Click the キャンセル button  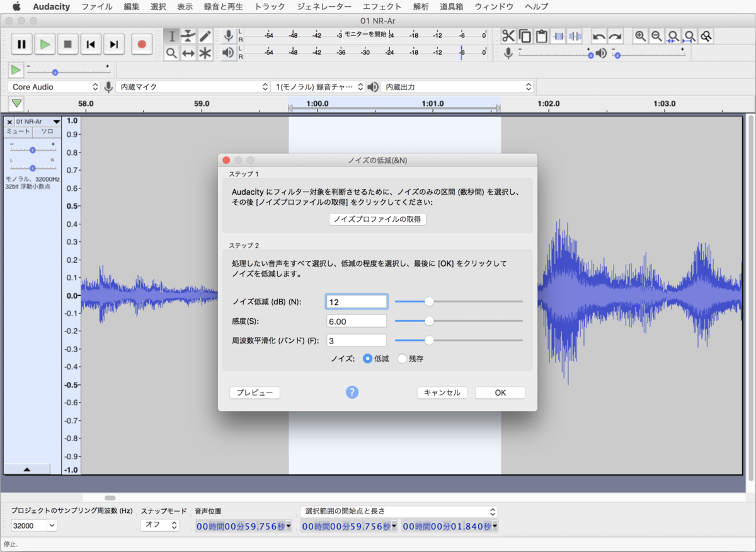click(x=442, y=393)
